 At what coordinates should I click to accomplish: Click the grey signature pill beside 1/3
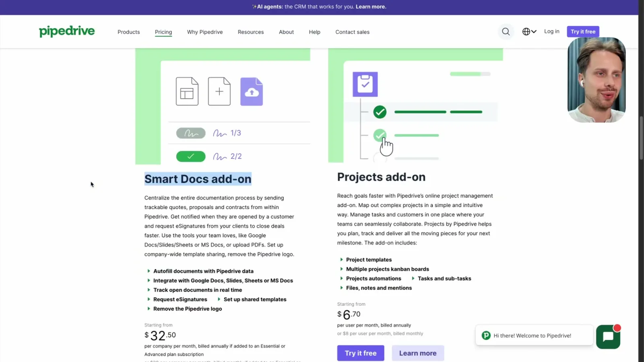point(191,133)
